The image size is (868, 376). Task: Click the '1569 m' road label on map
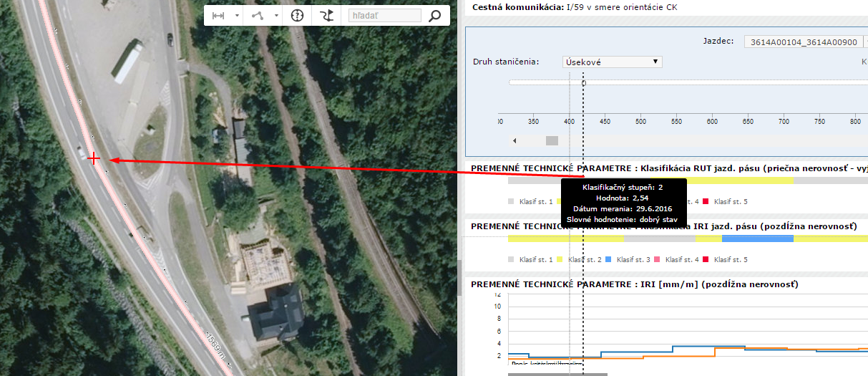point(215,345)
